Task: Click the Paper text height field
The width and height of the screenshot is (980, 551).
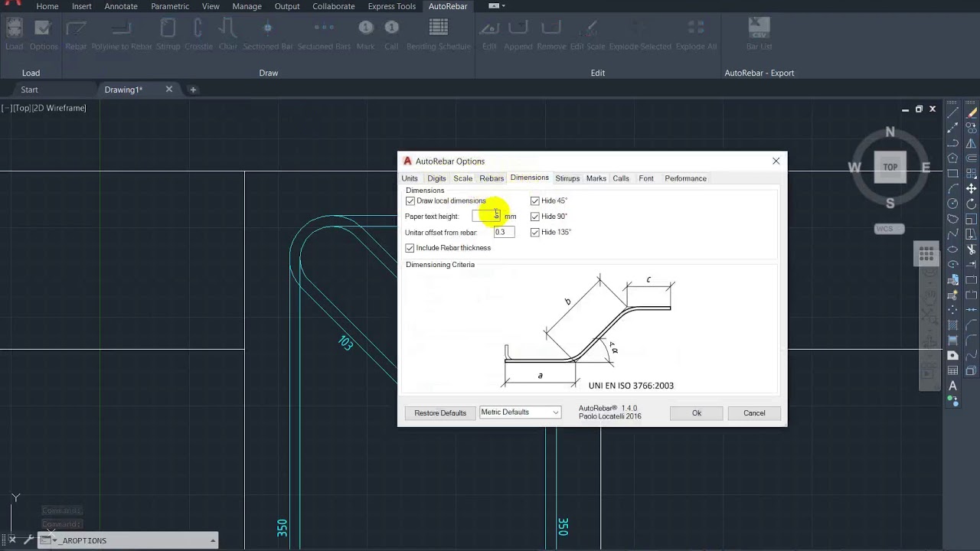Action: pyautogui.click(x=487, y=217)
